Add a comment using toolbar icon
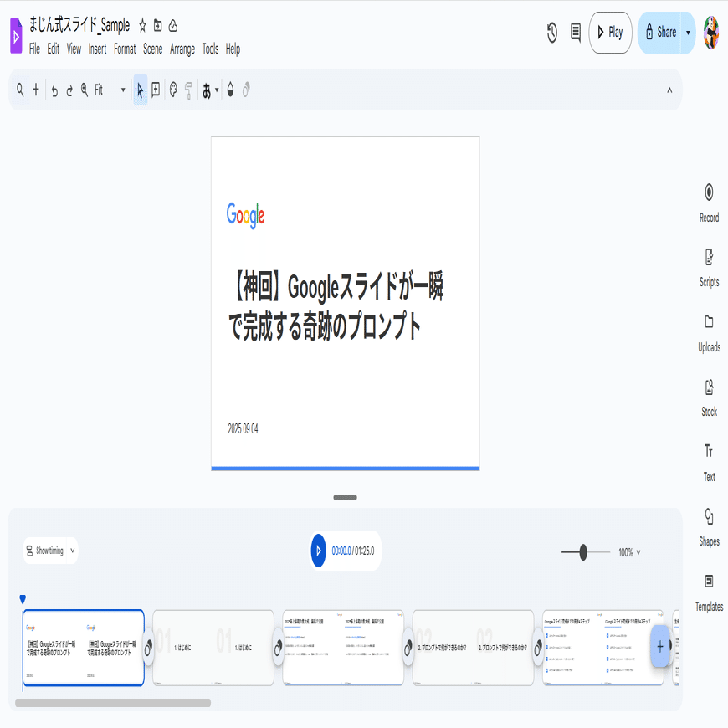This screenshot has height=728, width=728. pos(156,90)
